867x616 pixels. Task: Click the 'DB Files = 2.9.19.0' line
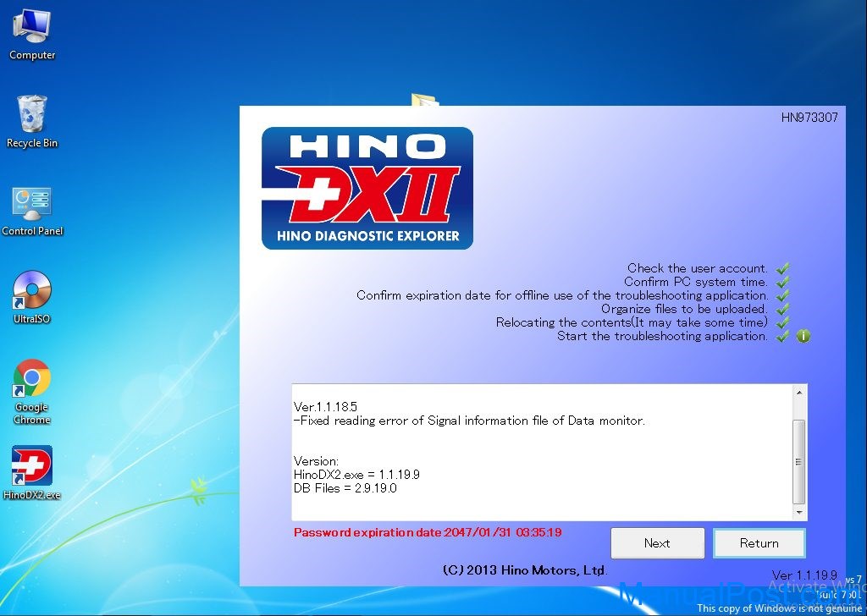[345, 488]
